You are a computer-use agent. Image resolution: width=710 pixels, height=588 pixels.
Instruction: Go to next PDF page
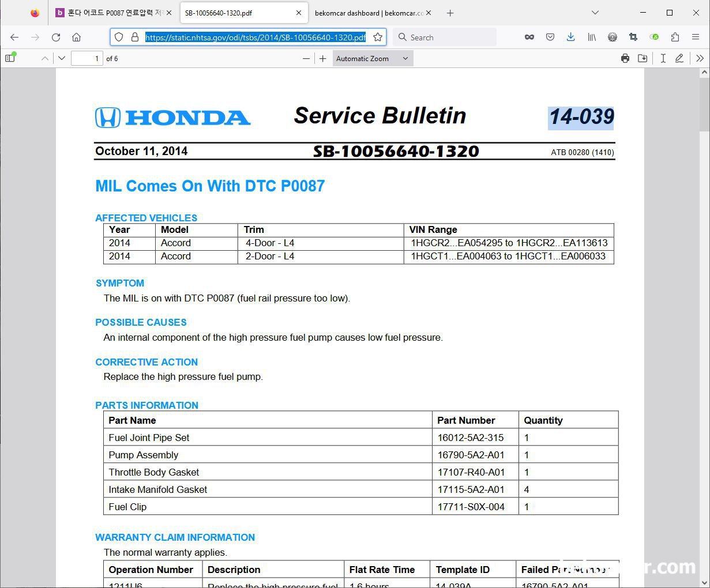62,58
